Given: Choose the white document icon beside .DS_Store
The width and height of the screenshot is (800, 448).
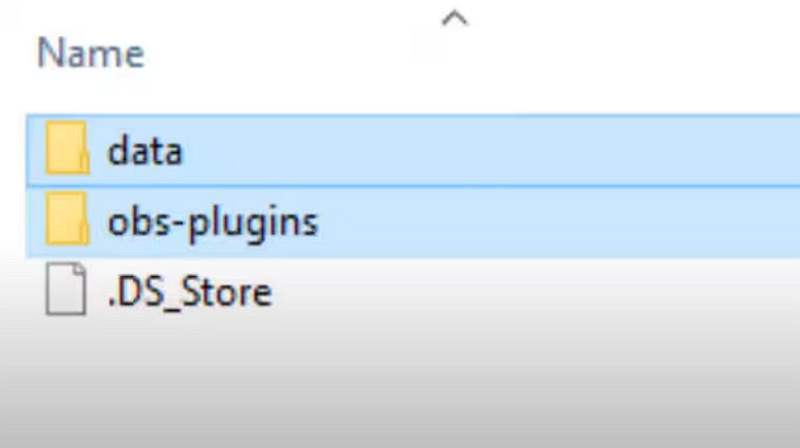Looking at the screenshot, I should click(66, 289).
